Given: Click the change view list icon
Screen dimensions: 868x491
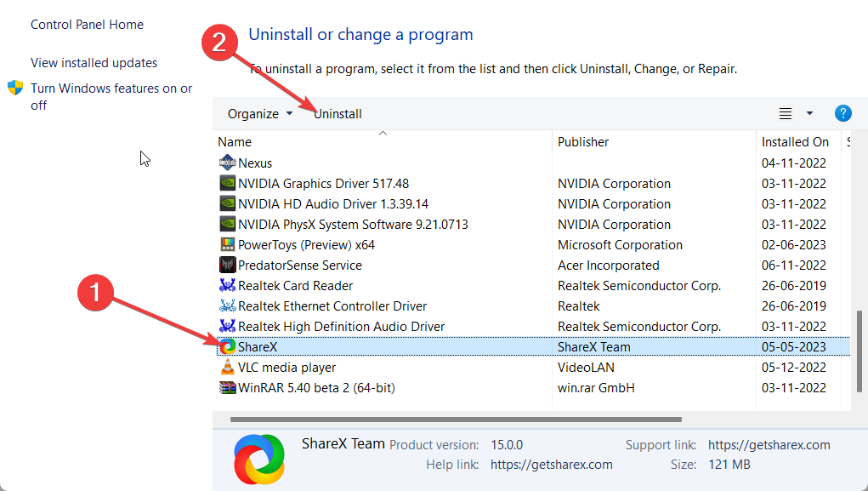Looking at the screenshot, I should (785, 114).
